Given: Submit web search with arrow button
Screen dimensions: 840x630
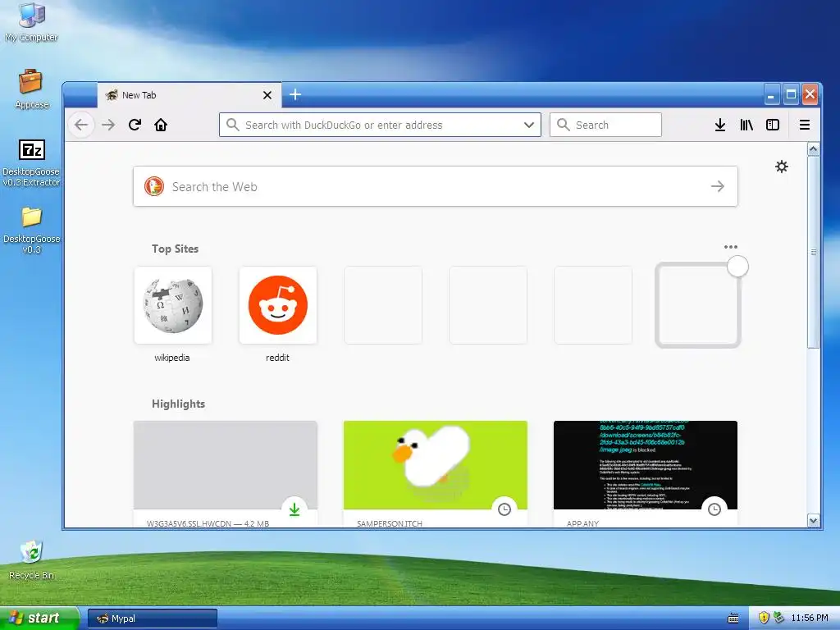Looking at the screenshot, I should point(717,186).
